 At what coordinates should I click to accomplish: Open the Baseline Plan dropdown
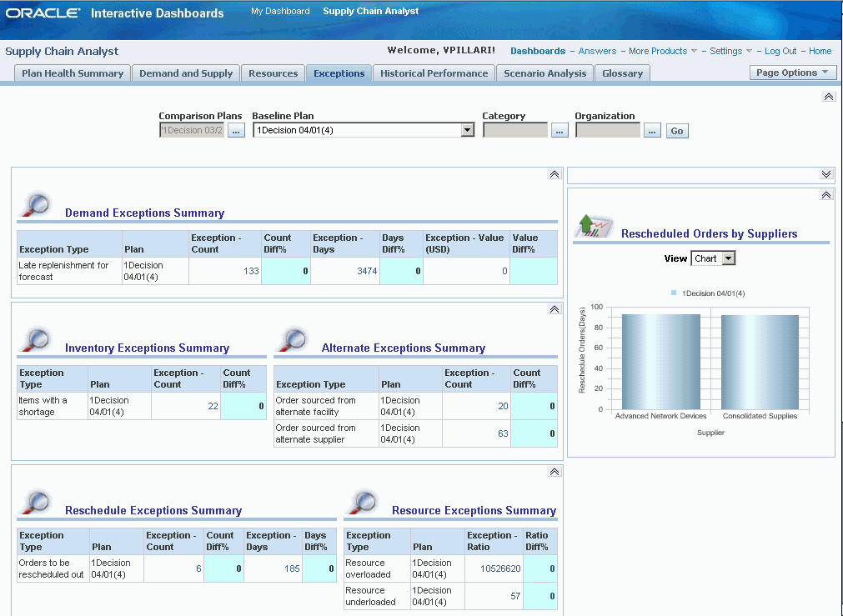[468, 130]
